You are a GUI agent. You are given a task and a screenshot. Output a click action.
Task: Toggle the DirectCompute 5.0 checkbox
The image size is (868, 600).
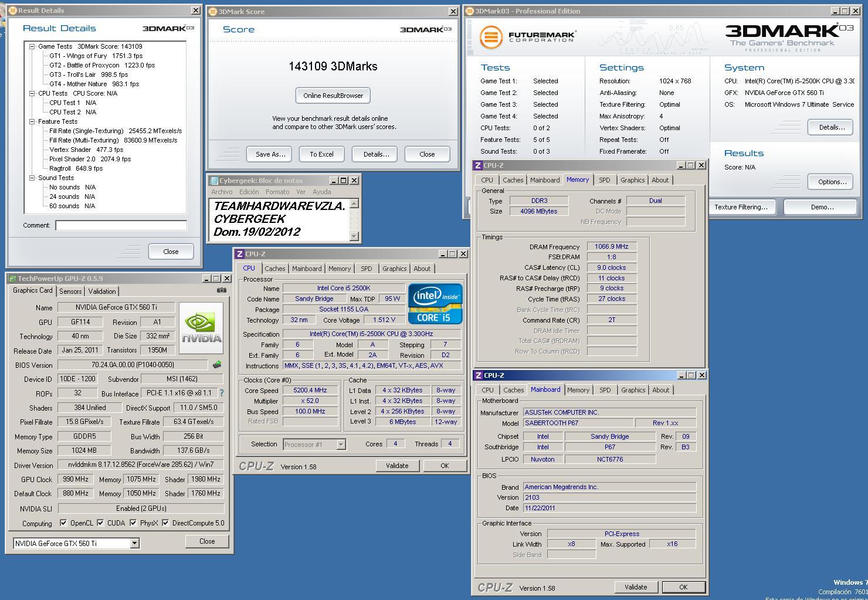(166, 523)
